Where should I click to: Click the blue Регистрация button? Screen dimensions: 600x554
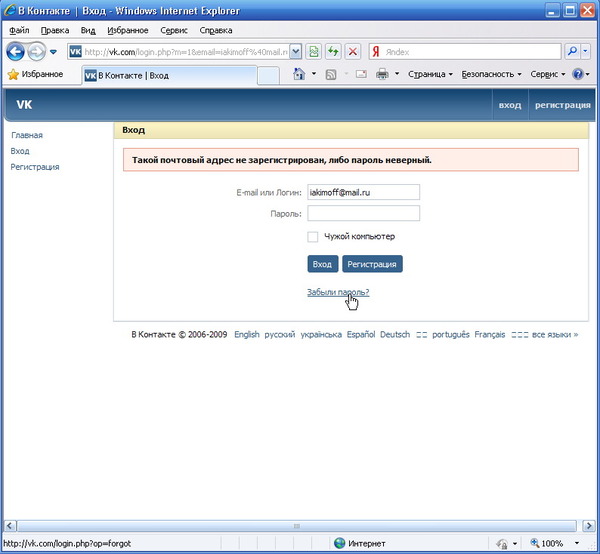coord(372,264)
